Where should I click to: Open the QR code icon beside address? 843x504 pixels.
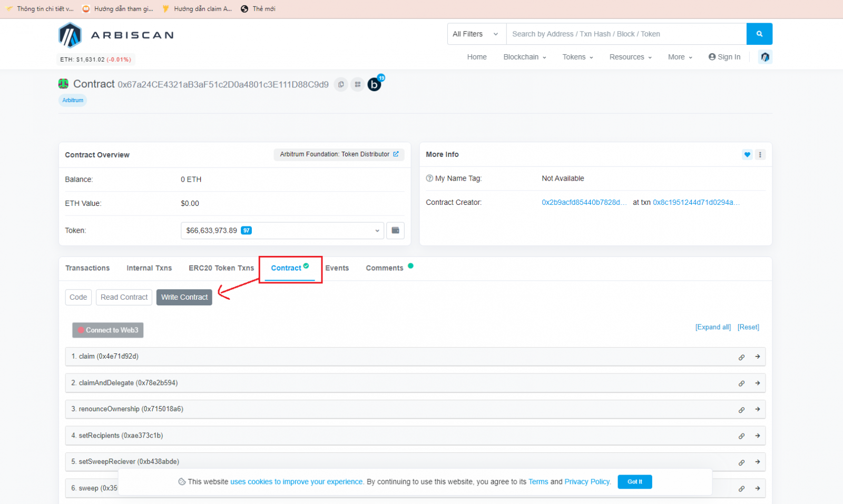tap(358, 84)
